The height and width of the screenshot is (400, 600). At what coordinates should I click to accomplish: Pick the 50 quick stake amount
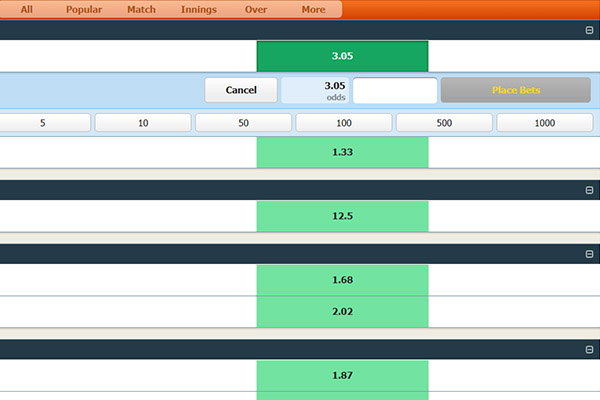[x=243, y=123]
